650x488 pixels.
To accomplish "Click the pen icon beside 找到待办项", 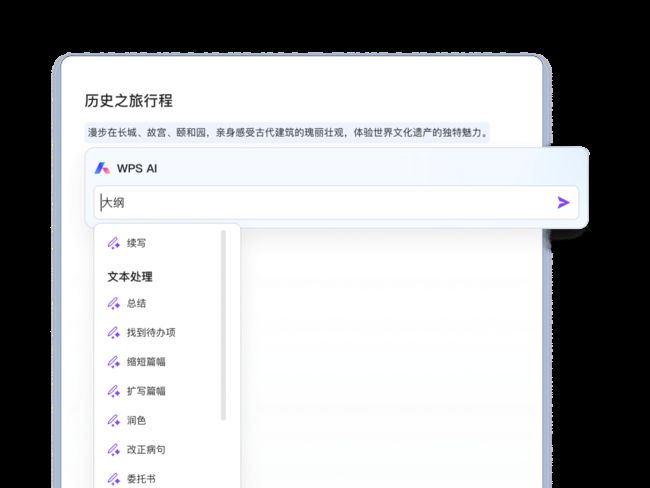I will tap(114, 333).
